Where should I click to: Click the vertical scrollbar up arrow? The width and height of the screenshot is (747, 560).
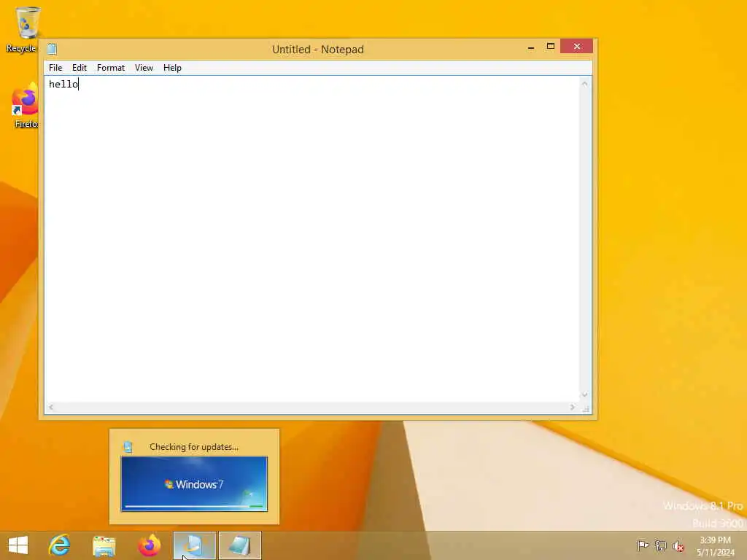coord(584,84)
